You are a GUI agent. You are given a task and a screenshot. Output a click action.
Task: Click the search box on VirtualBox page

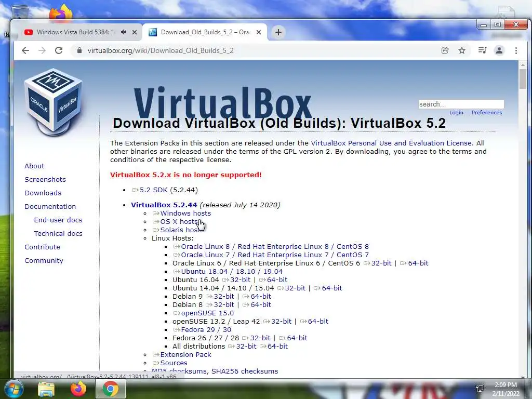[461, 104]
